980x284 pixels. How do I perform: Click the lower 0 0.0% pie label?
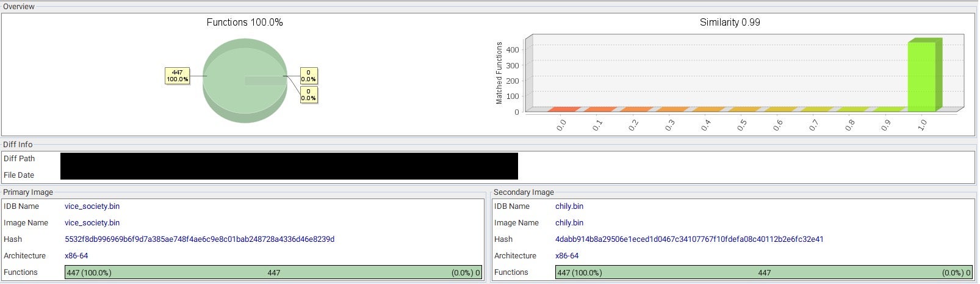pos(309,95)
